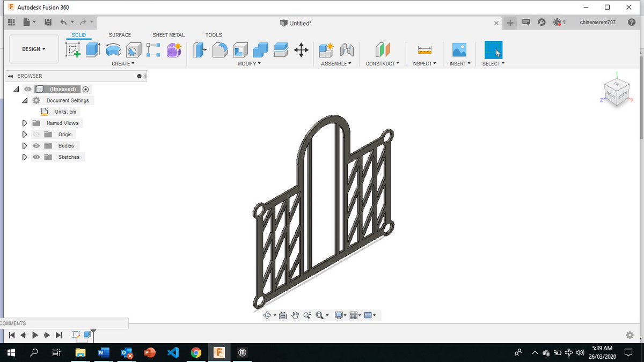Open the Viewports dropdown

pos(370,315)
